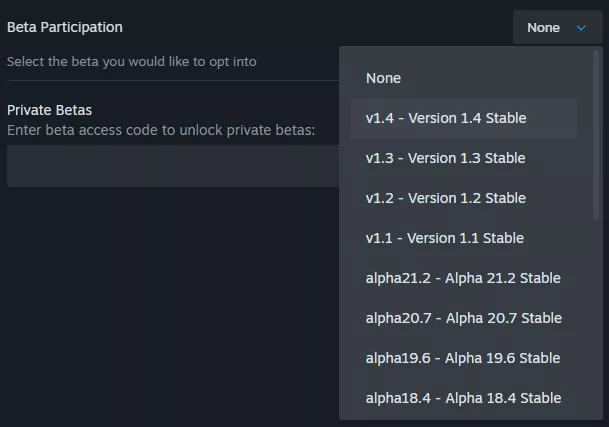Pick v1.2 - Version 1.2 Stable
Screen dimensions: 609x427
[445, 198]
